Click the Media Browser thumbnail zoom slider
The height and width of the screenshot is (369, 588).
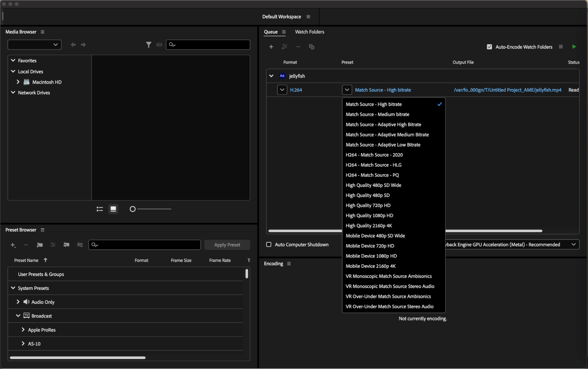133,209
